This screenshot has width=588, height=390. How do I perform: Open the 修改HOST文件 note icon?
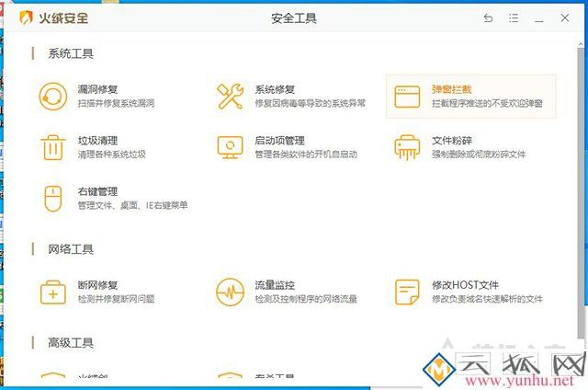click(407, 292)
